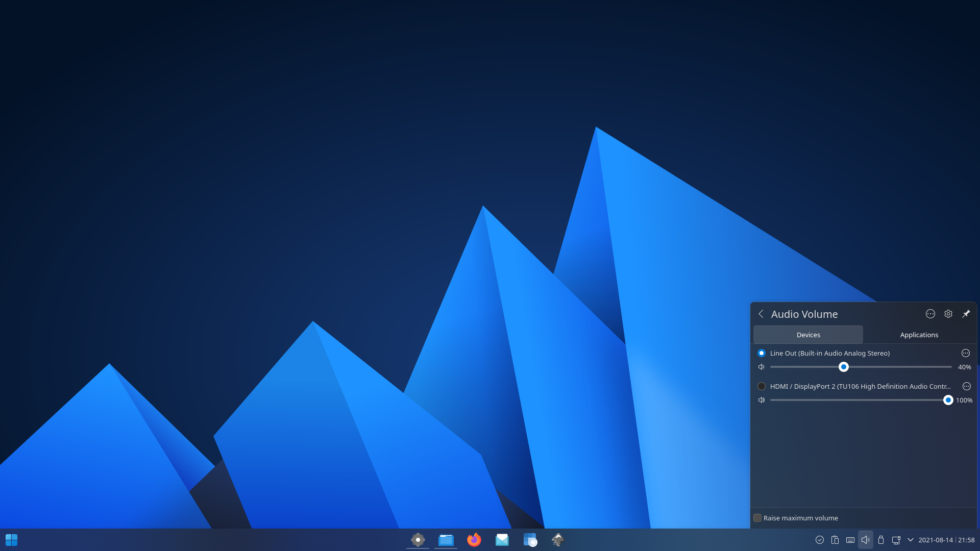Click the HDMI / DisplayPort 2 volume slider
This screenshot has height=551, width=980.
pyautogui.click(x=861, y=400)
